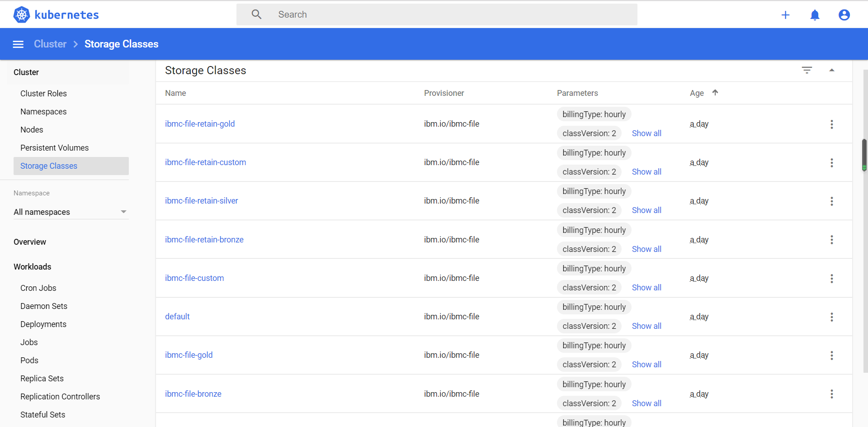Go to Persistent Volumes in sidebar
This screenshot has height=427, width=868.
coord(54,148)
